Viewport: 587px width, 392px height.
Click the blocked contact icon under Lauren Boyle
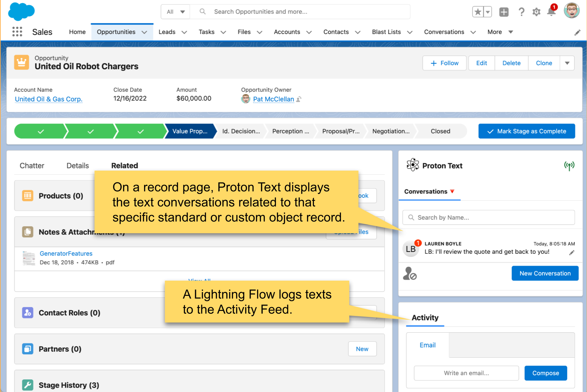(410, 274)
